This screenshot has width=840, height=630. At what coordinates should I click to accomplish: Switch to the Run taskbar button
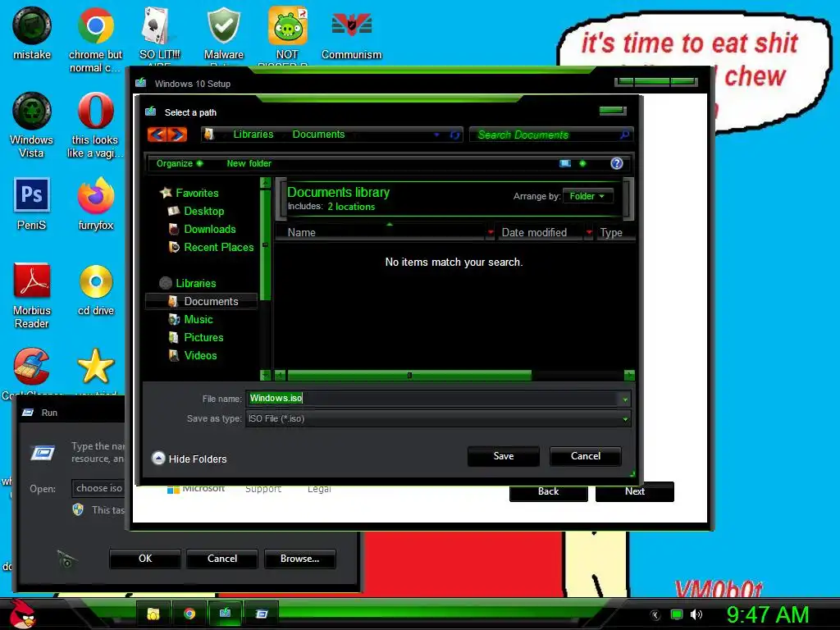pos(262,614)
